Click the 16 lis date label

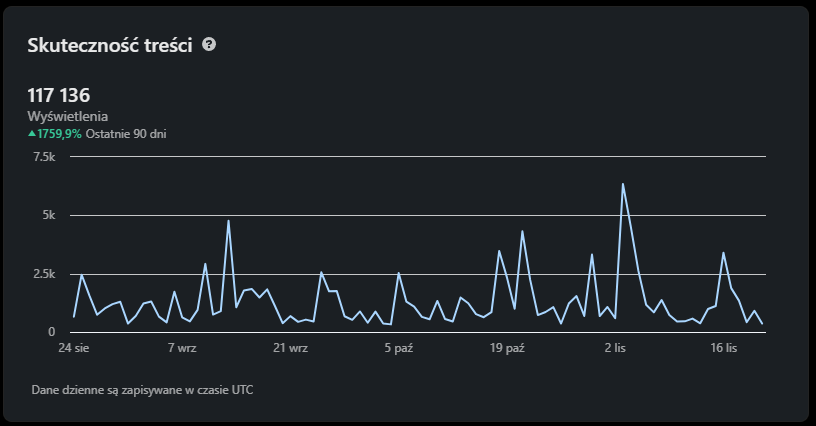723,349
